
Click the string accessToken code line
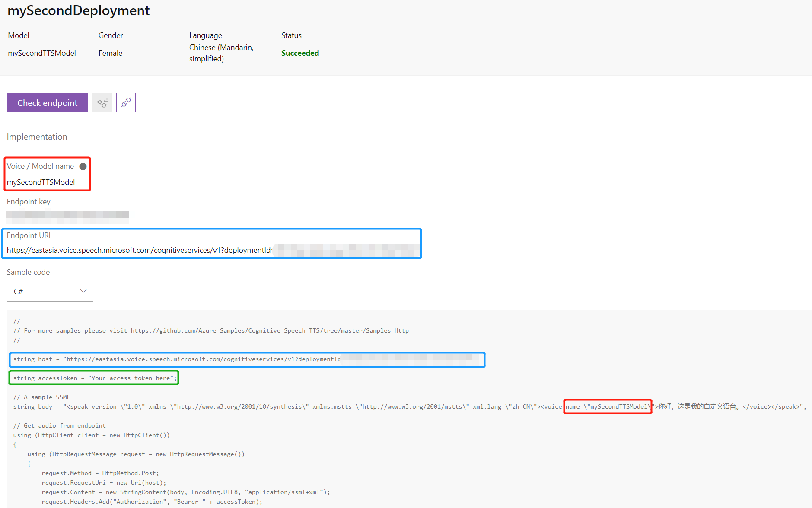click(94, 378)
